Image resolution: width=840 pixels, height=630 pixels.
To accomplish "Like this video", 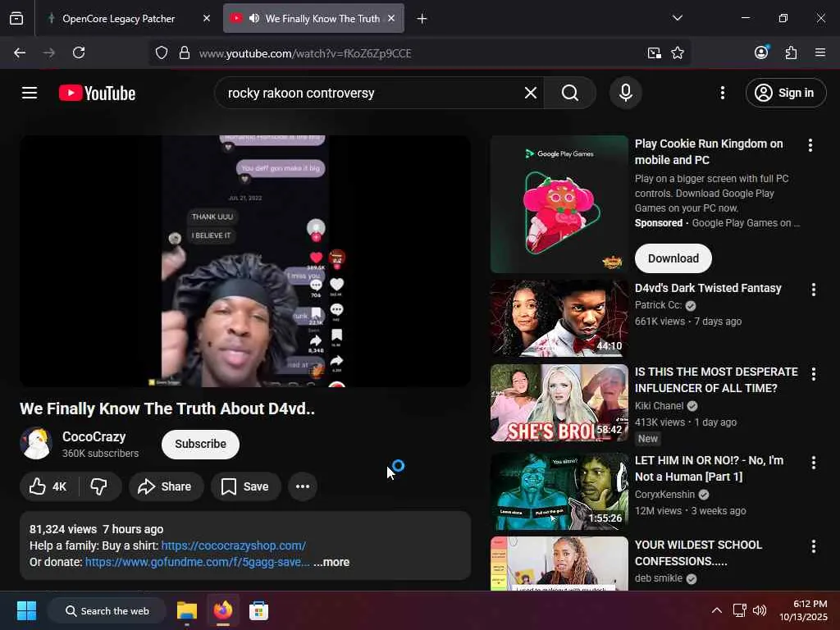I will 48,486.
